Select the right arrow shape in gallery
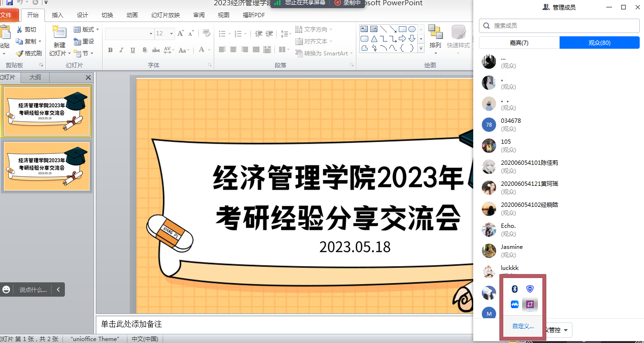The width and height of the screenshot is (644, 343). [402, 39]
